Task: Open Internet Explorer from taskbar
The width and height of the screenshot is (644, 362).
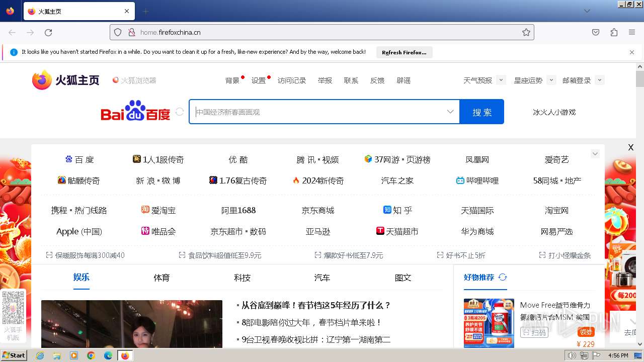Action: [40, 355]
